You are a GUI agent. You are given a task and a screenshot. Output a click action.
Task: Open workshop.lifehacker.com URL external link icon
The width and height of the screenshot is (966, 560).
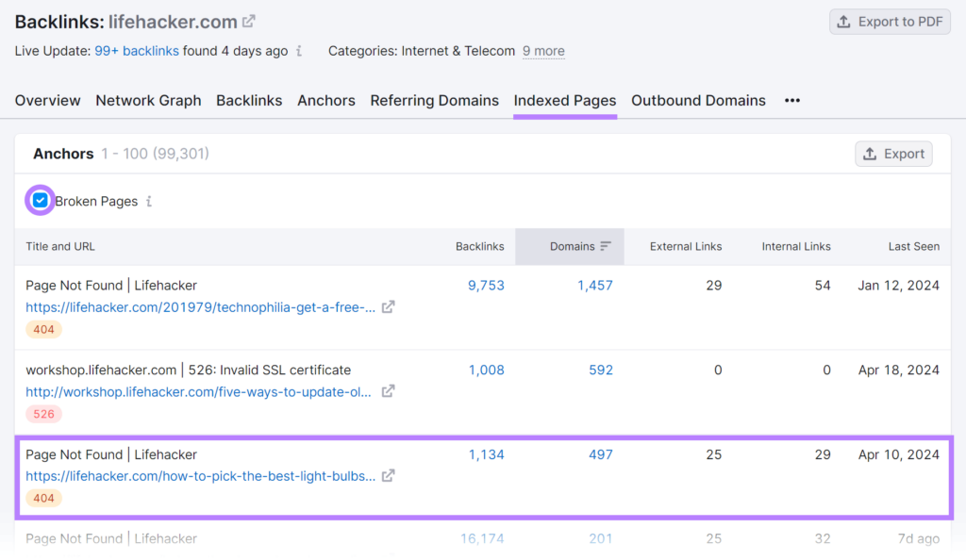point(388,391)
